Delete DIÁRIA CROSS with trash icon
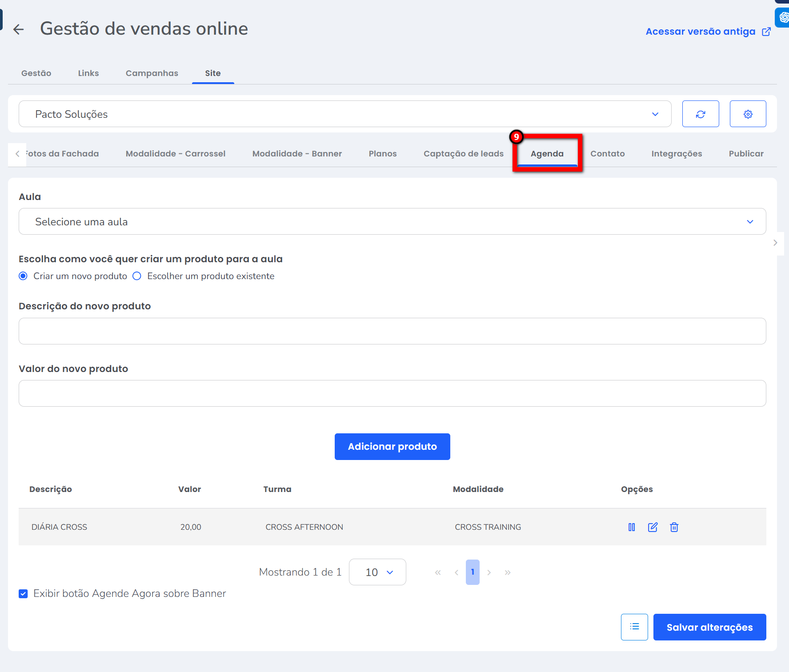Image resolution: width=789 pixels, height=672 pixels. point(674,527)
